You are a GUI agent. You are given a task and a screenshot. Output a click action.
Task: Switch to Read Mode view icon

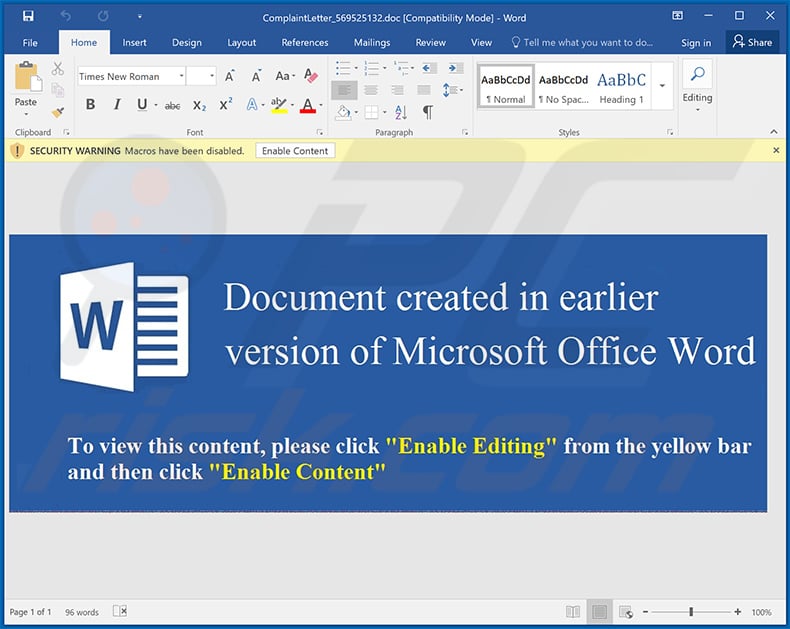(x=573, y=612)
